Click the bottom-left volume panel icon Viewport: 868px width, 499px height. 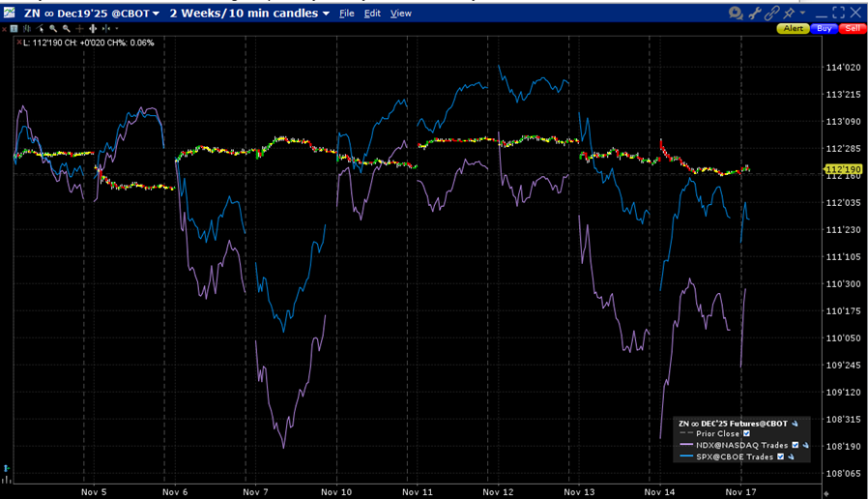[x=6, y=479]
